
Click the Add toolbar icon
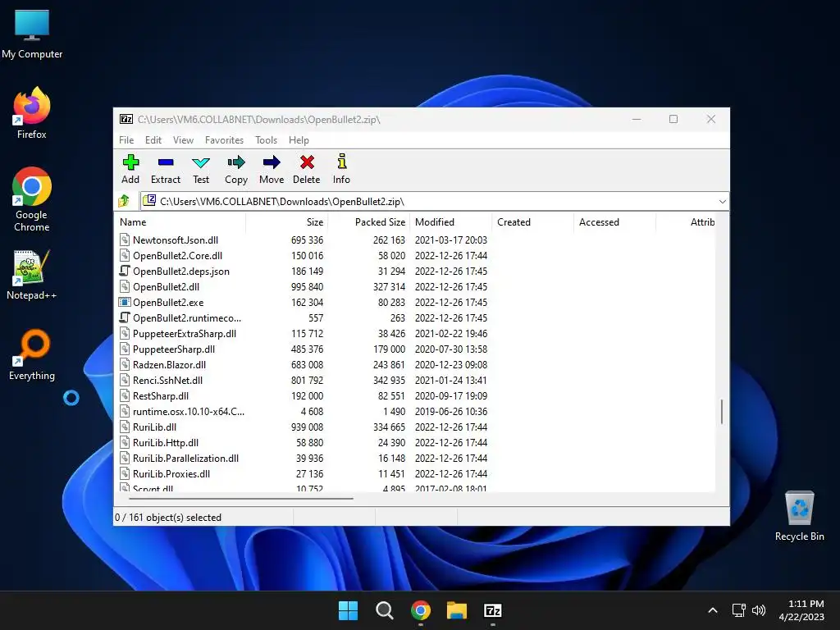click(x=130, y=162)
